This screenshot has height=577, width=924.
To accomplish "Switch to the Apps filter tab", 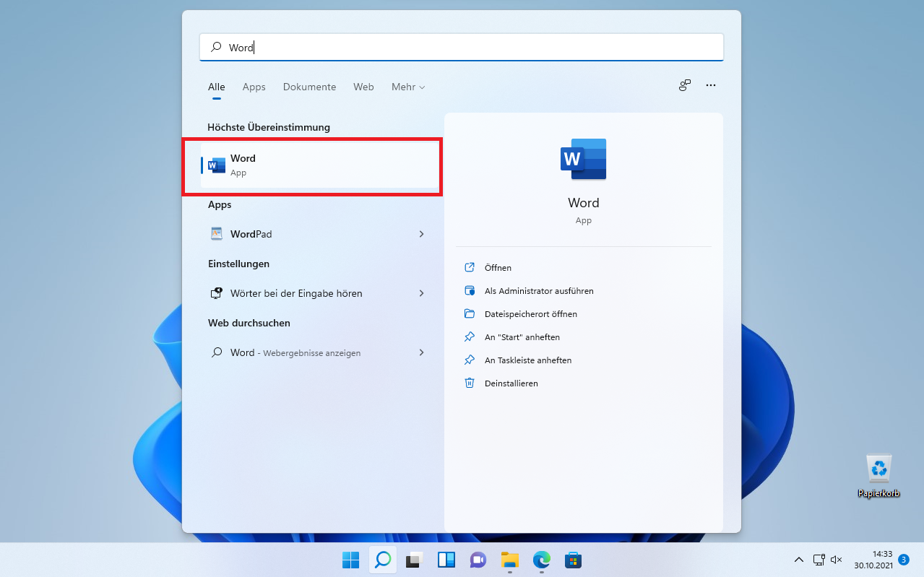I will coord(254,87).
